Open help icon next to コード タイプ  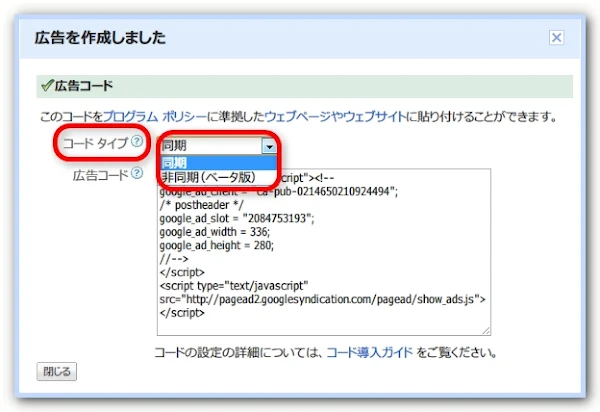[x=137, y=142]
